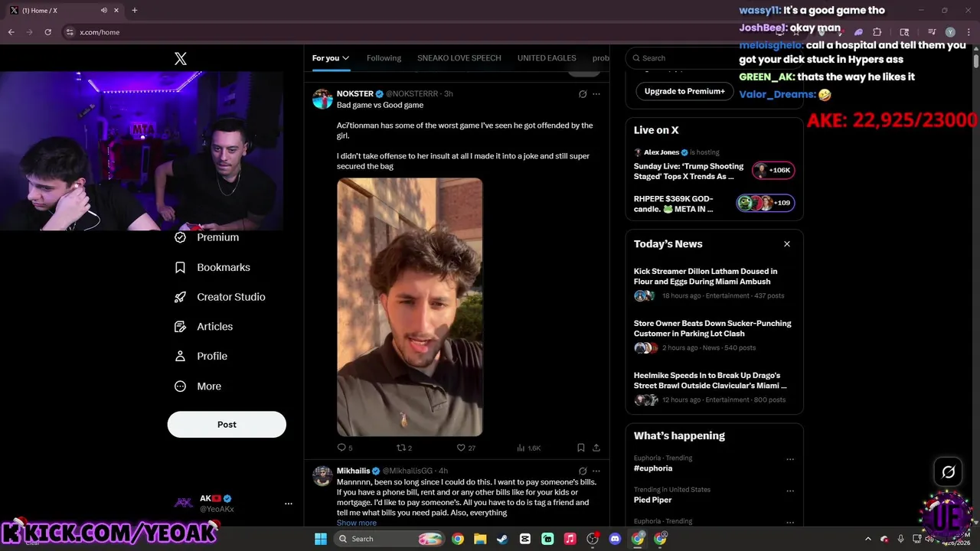Viewport: 980px width, 551px height.
Task: Open Steam from the taskbar
Action: click(502, 539)
